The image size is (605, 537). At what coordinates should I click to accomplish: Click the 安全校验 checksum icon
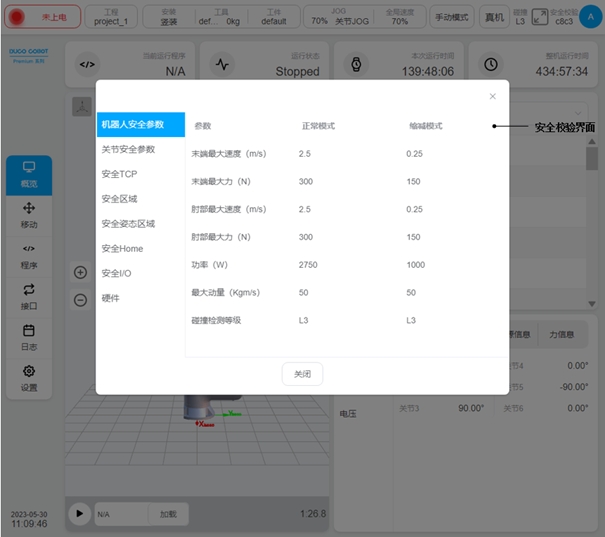point(540,16)
